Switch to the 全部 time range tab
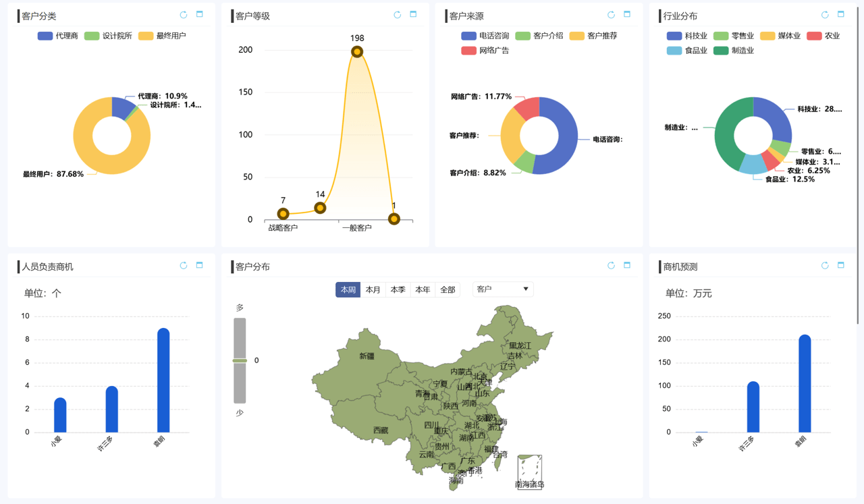This screenshot has width=864, height=504. click(448, 290)
